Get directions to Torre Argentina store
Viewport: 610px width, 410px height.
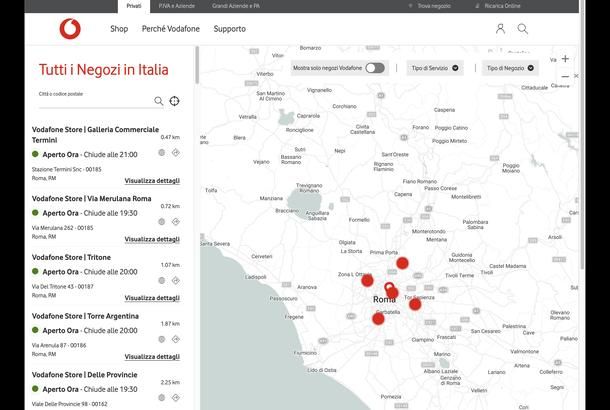click(176, 339)
